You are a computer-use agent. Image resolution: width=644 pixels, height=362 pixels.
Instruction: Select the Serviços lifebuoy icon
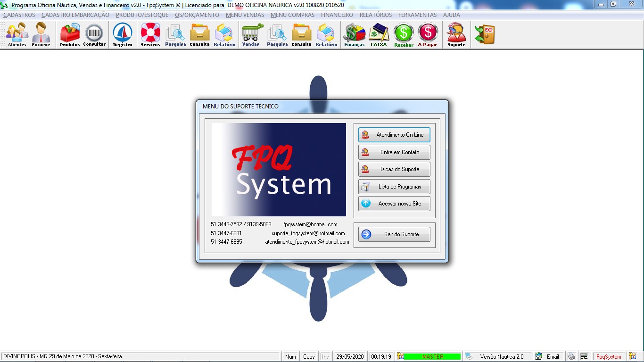(150, 35)
